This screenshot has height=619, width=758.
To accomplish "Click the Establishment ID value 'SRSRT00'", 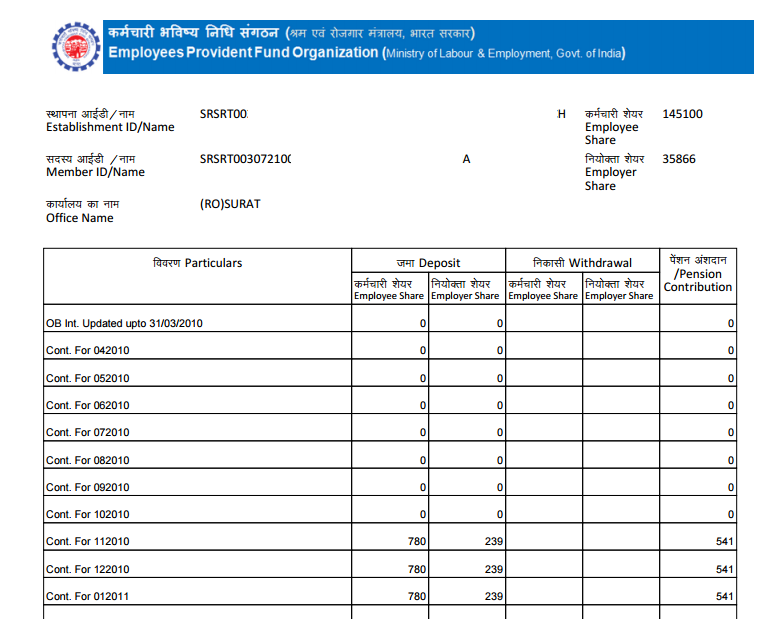I will coord(224,114).
